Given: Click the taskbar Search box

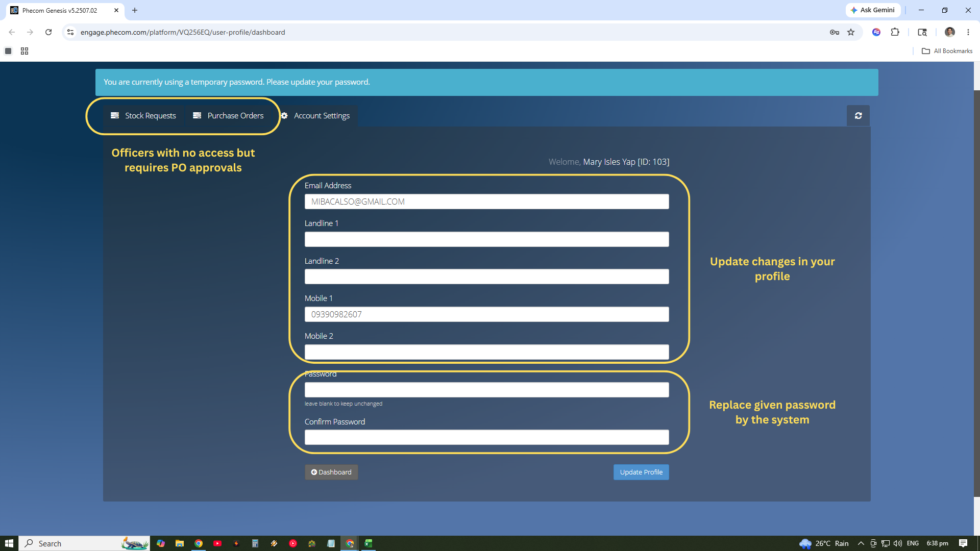Looking at the screenshot, I should click(x=84, y=543).
